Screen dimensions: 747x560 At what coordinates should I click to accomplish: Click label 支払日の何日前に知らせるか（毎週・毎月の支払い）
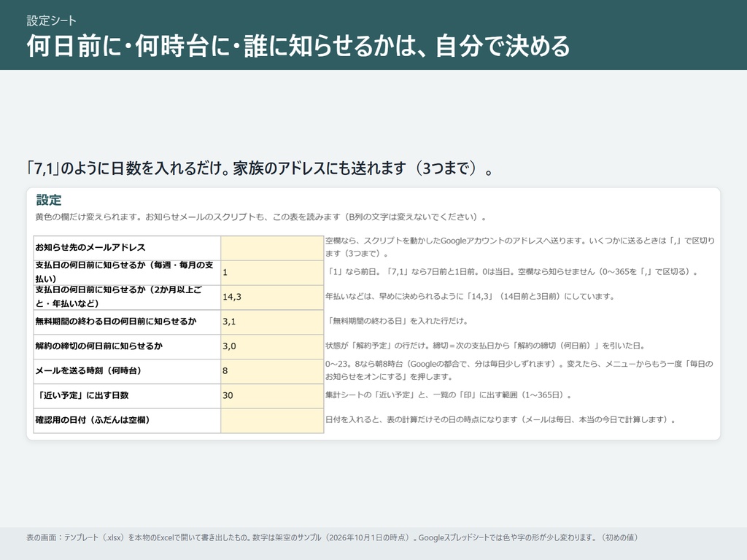tap(124, 272)
